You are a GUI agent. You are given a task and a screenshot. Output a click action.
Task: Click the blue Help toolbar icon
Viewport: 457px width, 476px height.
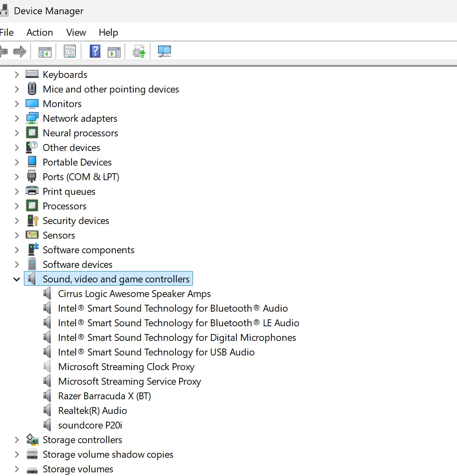(95, 51)
